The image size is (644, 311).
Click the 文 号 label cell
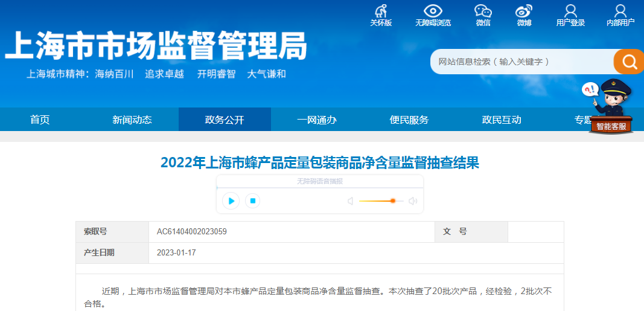(471, 232)
